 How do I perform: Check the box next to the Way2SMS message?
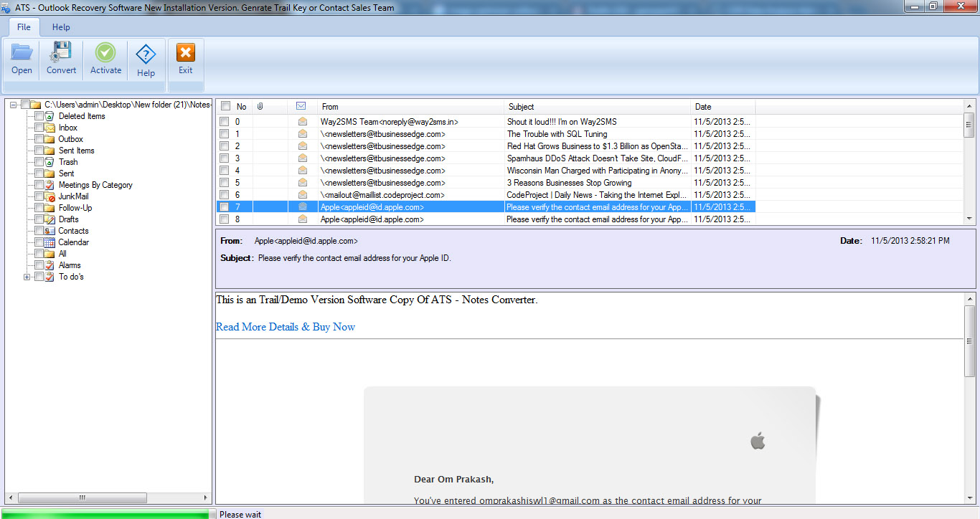tap(225, 121)
